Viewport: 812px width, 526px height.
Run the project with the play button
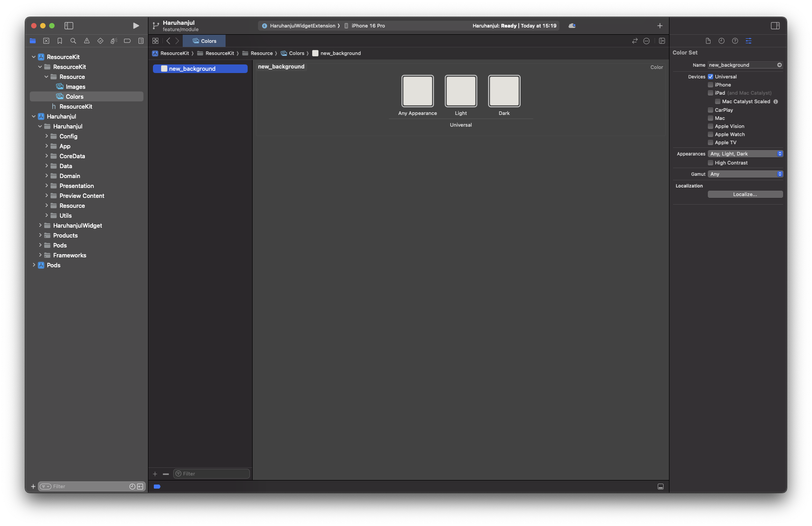(x=136, y=26)
